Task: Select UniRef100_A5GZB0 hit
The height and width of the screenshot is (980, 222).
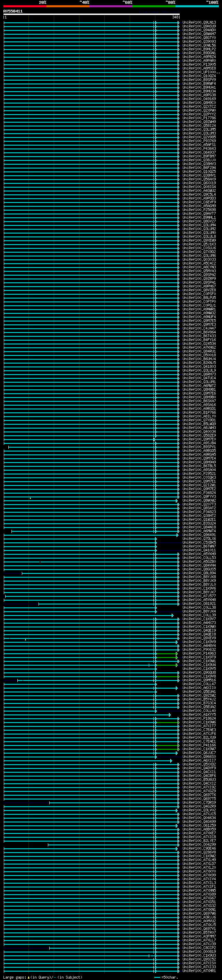Action: [199, 561]
